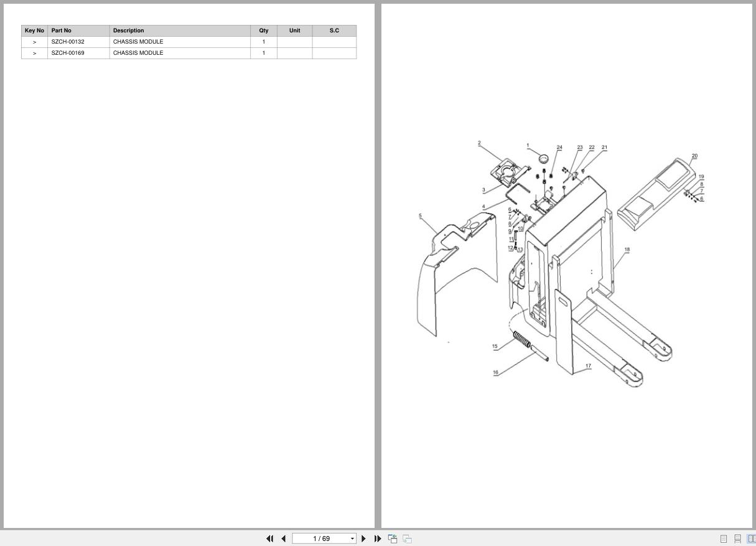Go to the next page
756x546 pixels.
pyautogui.click(x=364, y=539)
